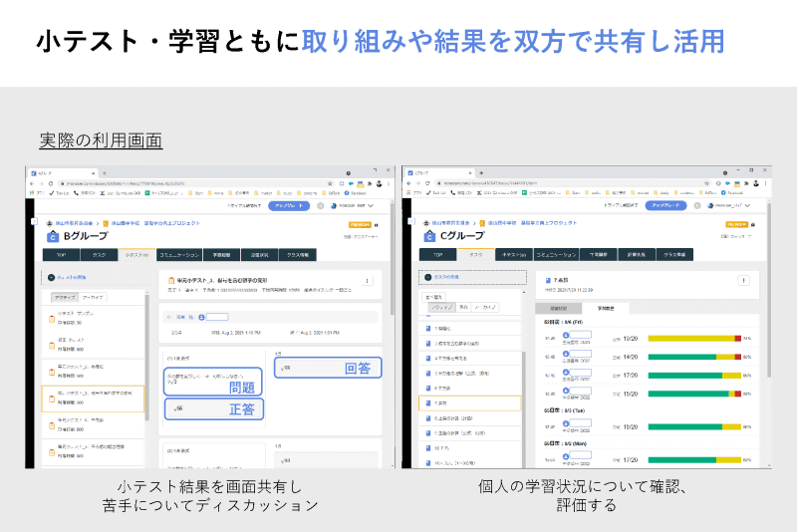Click progress bar of 14/20 score row
Screen dimensions: 797x532
tap(694, 357)
